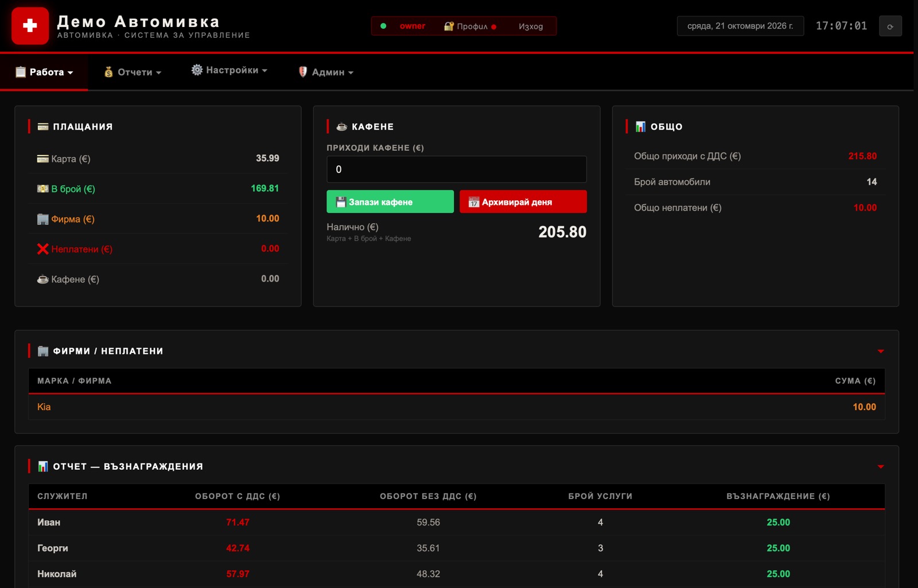Click the red cross app logo
The image size is (918, 588).
point(30,26)
